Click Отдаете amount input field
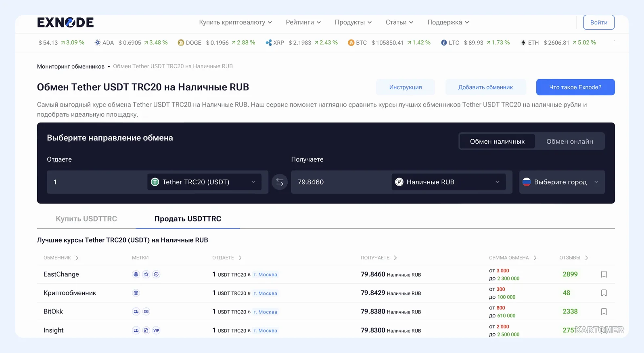This screenshot has width=644, height=353. click(x=96, y=182)
